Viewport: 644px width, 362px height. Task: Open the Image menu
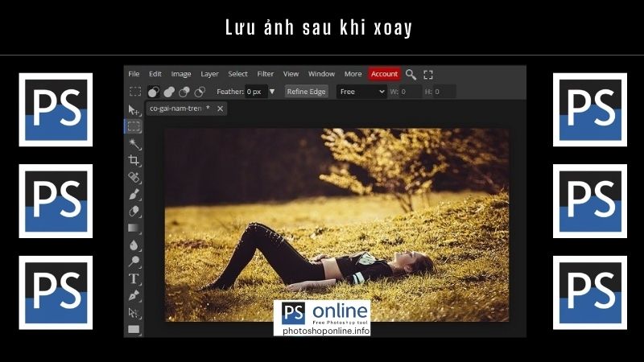(181, 74)
